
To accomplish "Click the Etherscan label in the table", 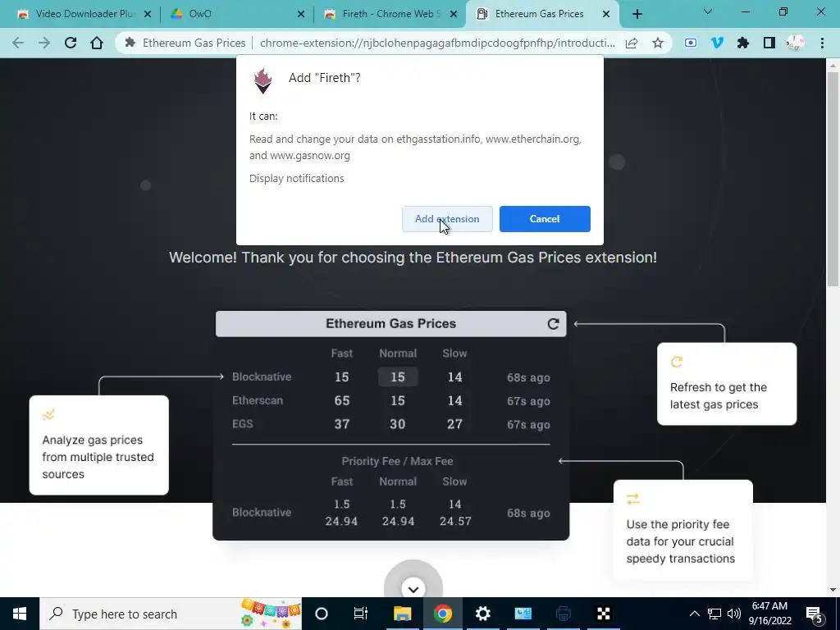I will [257, 400].
